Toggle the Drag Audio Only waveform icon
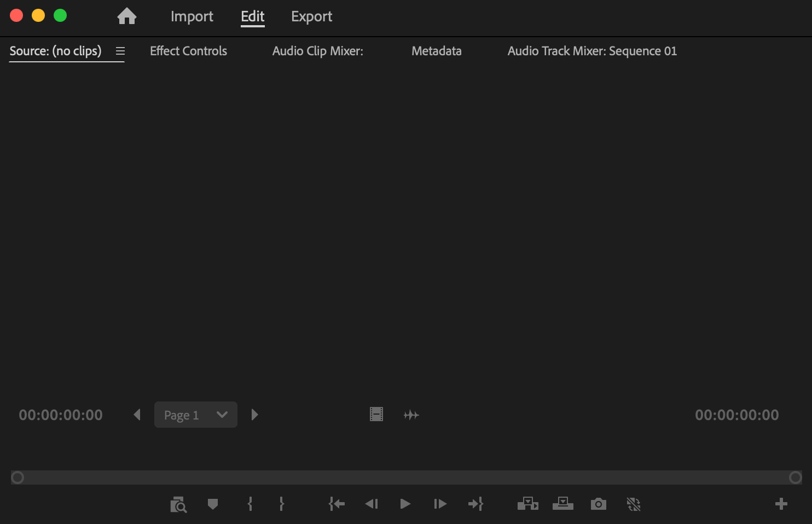This screenshot has width=812, height=524. point(411,415)
